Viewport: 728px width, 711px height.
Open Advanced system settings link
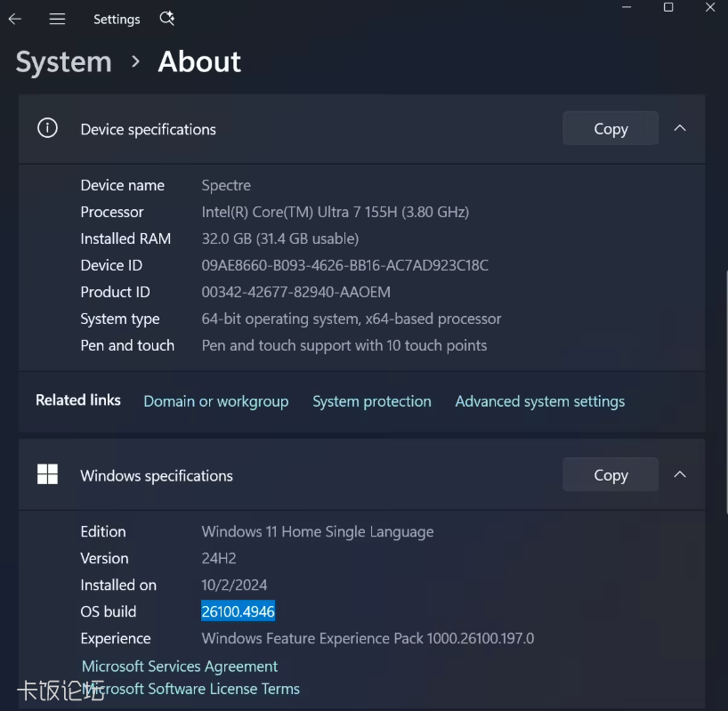(x=540, y=401)
